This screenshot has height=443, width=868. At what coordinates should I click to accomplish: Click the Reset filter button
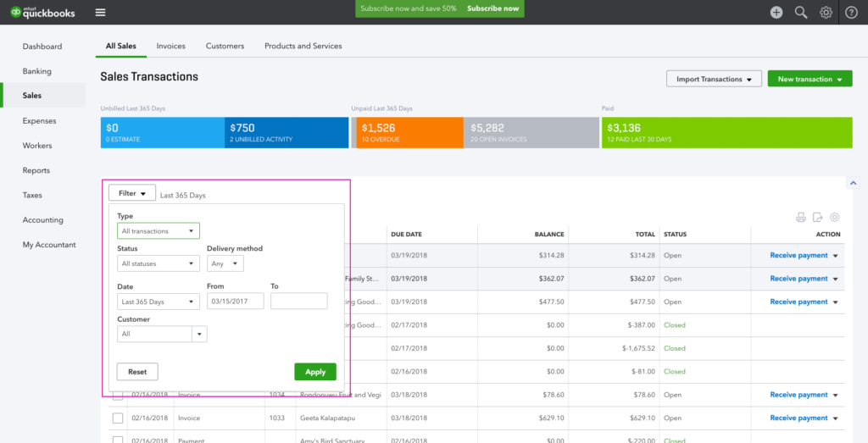[137, 372]
